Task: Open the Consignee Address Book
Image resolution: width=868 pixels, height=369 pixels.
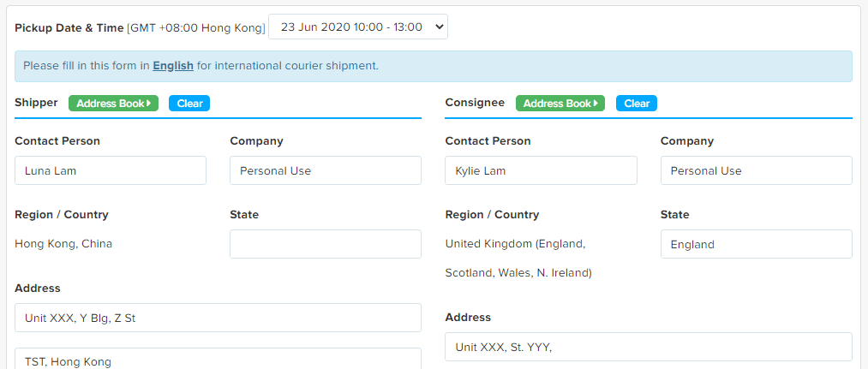Action: click(560, 104)
